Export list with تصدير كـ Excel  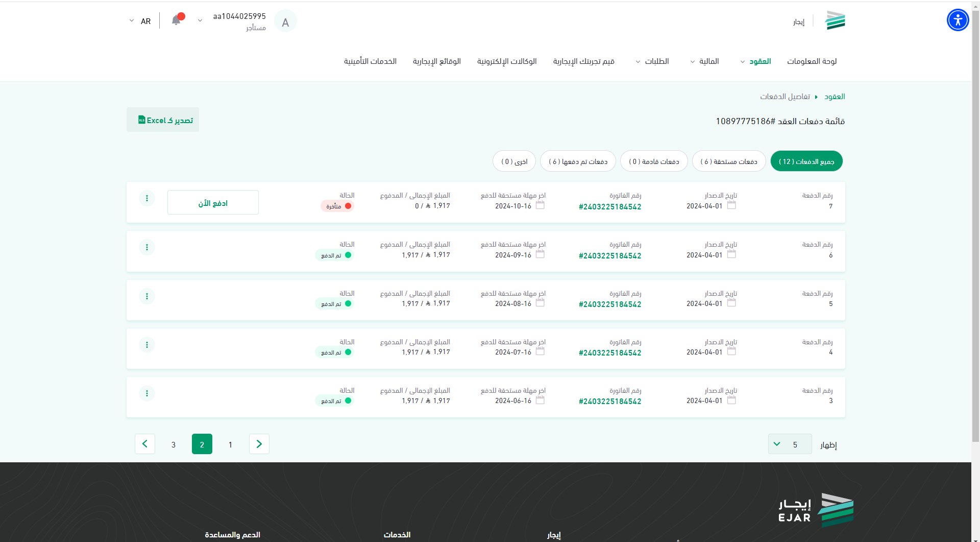point(163,120)
